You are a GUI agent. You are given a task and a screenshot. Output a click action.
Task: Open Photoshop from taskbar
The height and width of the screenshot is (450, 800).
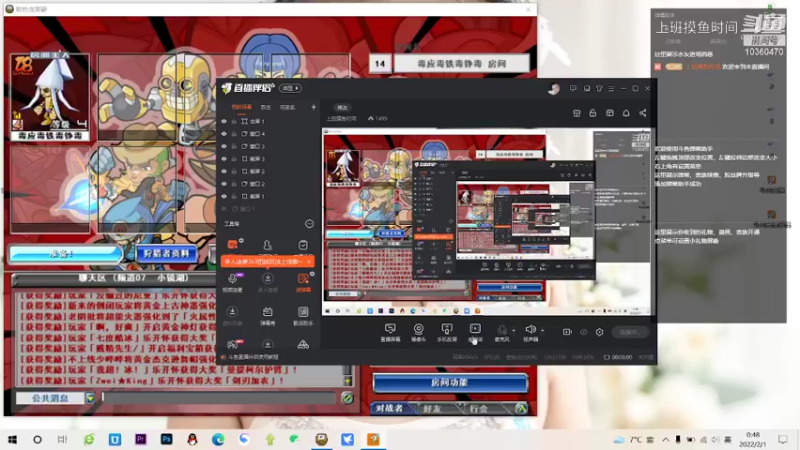[x=166, y=439]
